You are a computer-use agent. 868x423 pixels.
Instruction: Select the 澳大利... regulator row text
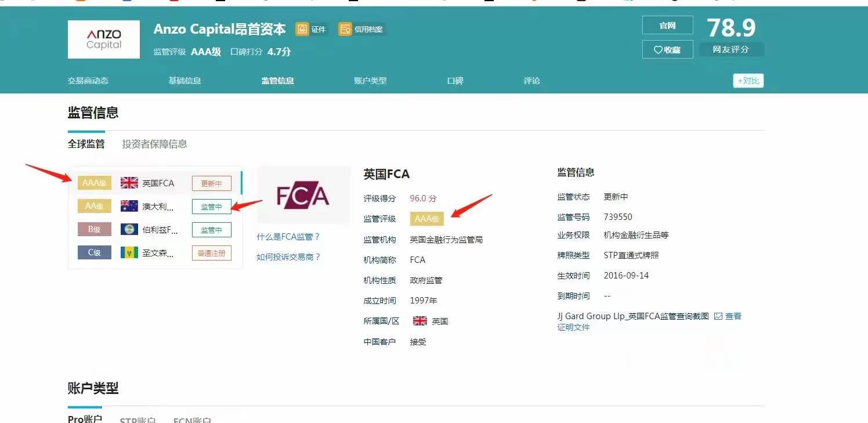click(158, 207)
